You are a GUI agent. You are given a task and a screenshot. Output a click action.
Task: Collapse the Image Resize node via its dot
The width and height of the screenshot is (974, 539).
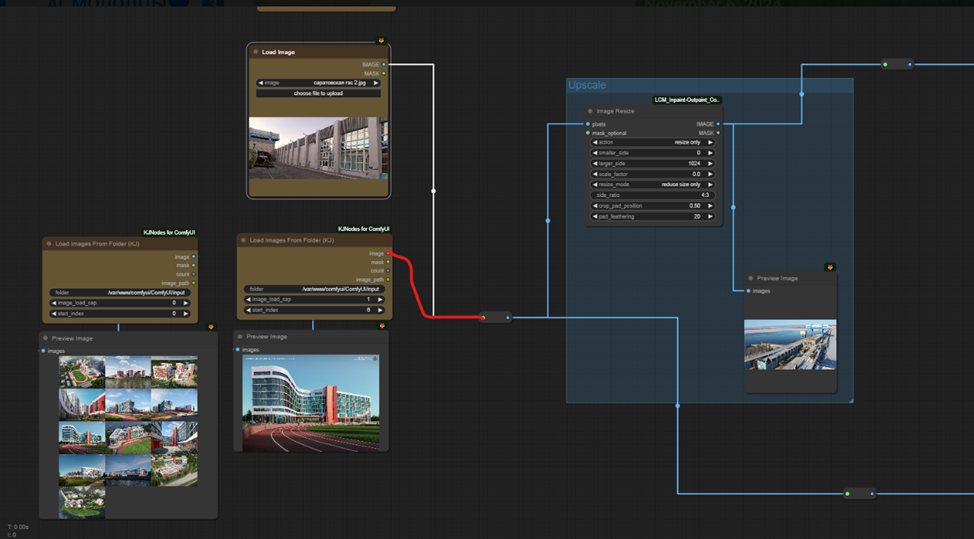click(590, 111)
